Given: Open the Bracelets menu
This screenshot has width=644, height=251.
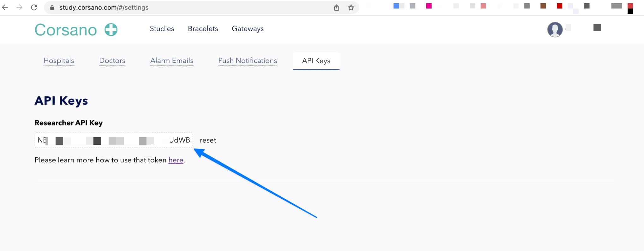Looking at the screenshot, I should pyautogui.click(x=203, y=29).
